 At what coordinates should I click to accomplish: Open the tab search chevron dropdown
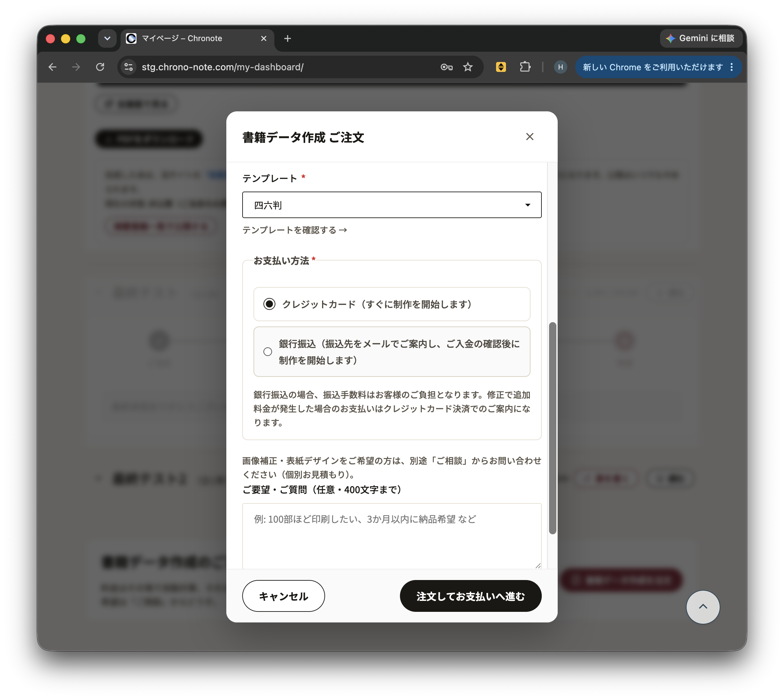pos(107,38)
